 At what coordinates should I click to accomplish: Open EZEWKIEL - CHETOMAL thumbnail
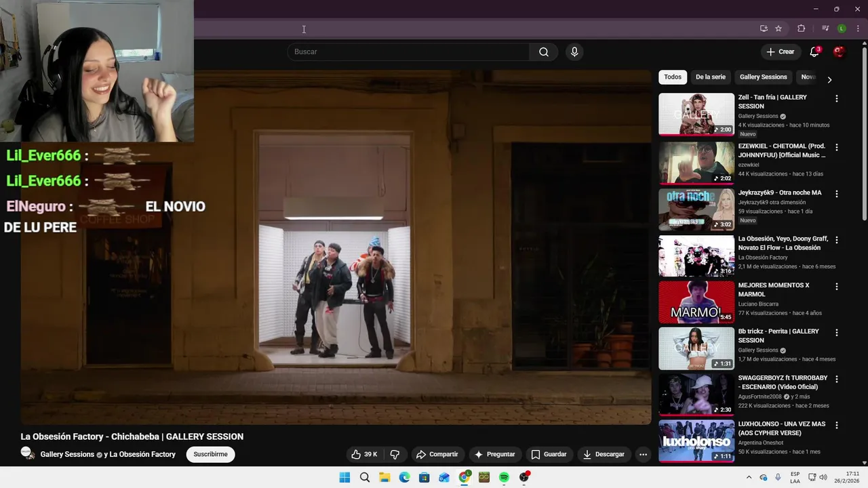coord(696,163)
